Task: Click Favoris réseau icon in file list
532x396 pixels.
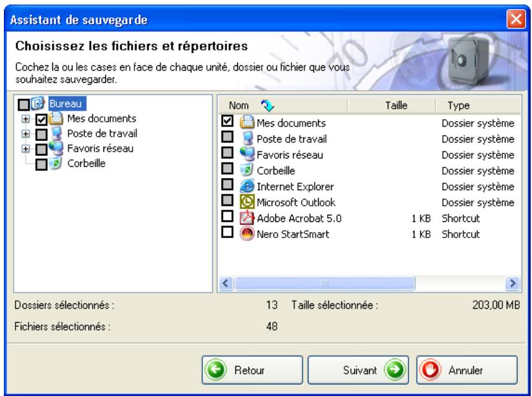Action: click(x=247, y=154)
